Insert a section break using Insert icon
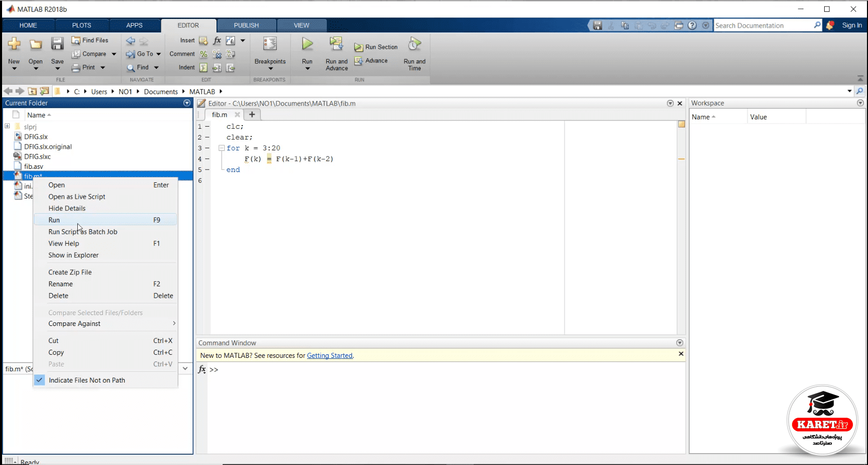Screen dimensions: 868x465 [x=203, y=41]
